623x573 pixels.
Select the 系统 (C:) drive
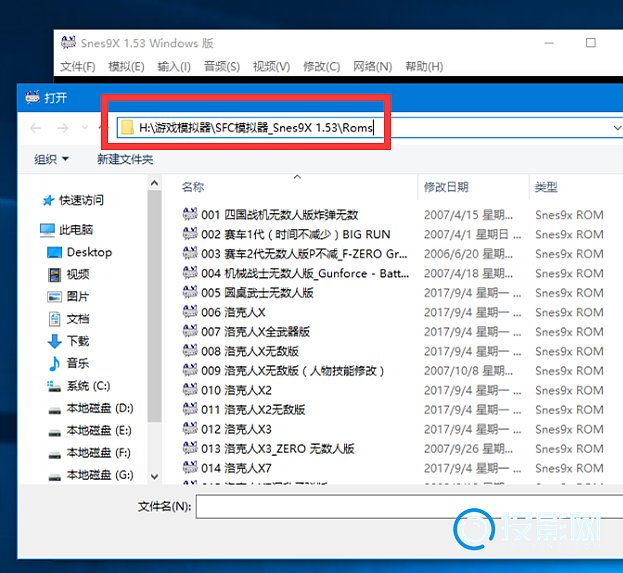coord(79,386)
